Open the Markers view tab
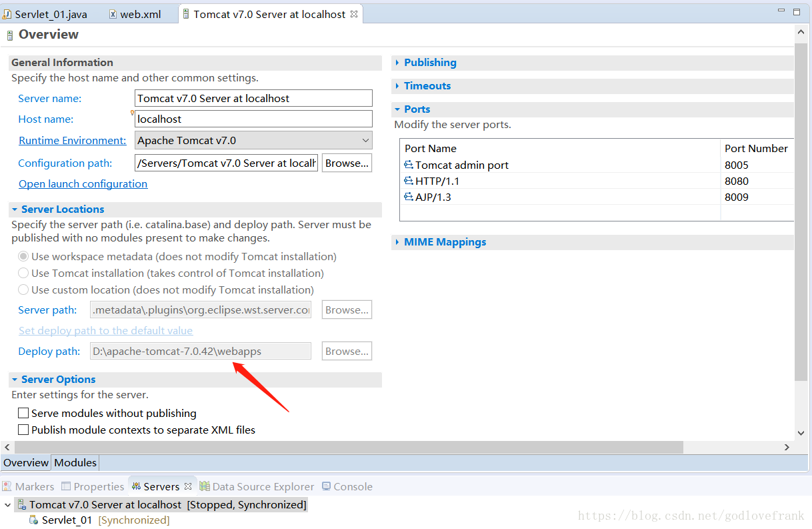 coord(29,486)
